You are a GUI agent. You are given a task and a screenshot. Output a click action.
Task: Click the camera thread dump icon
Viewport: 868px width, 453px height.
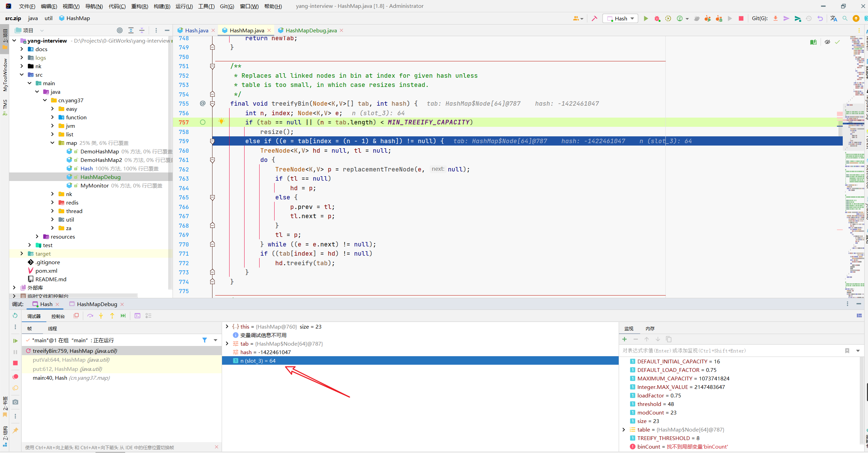(x=15, y=402)
